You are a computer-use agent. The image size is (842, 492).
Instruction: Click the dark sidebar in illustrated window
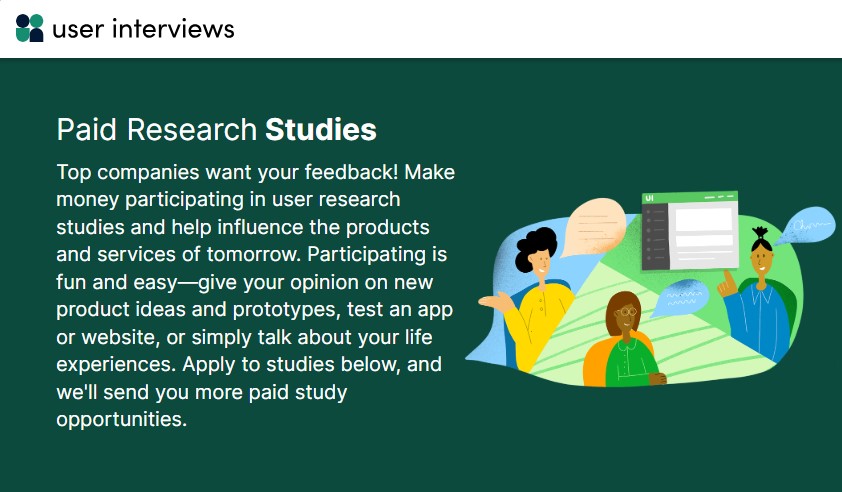click(x=654, y=237)
